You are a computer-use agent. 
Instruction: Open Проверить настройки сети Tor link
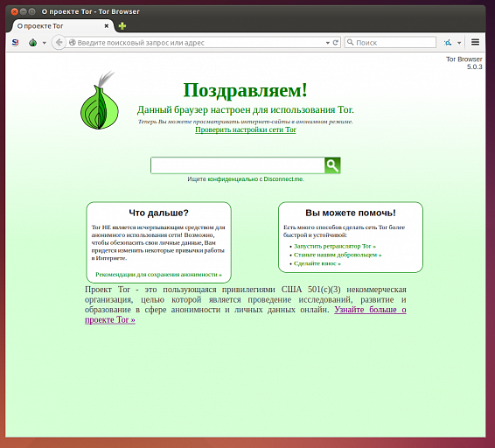pyautogui.click(x=245, y=129)
